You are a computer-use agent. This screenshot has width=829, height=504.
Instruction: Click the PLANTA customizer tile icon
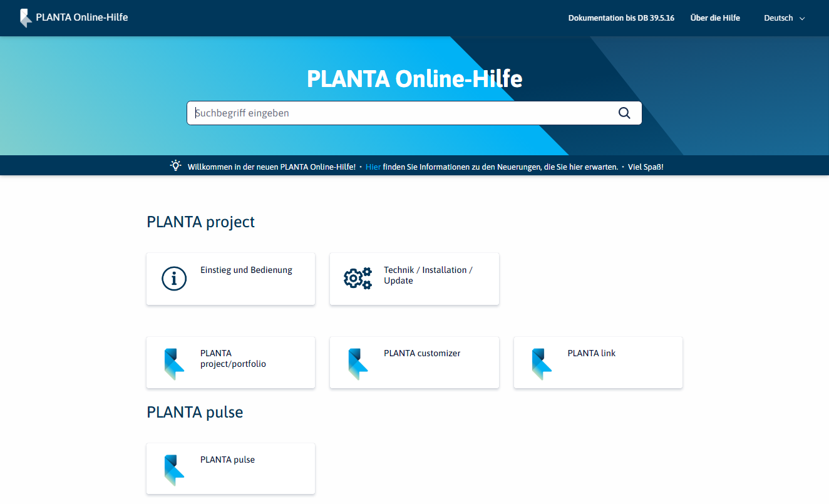(358, 364)
